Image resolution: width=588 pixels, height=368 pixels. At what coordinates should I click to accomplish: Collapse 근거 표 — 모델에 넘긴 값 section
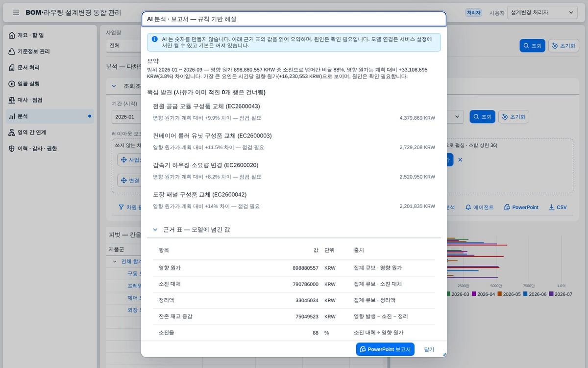click(x=155, y=230)
